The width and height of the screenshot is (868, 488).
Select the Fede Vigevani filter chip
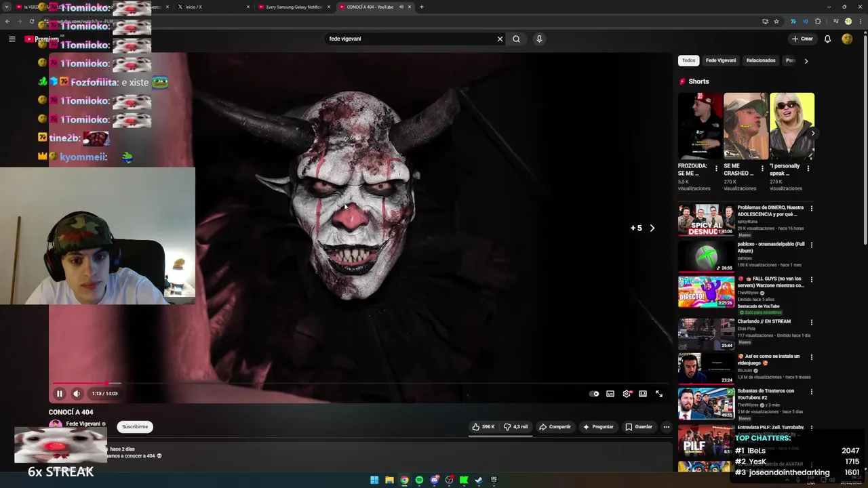720,60
